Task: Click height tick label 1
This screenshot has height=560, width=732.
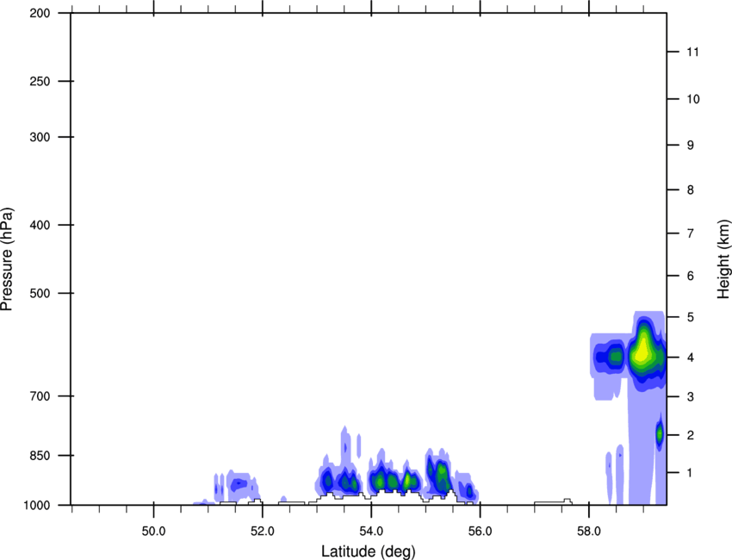Action: tap(690, 473)
